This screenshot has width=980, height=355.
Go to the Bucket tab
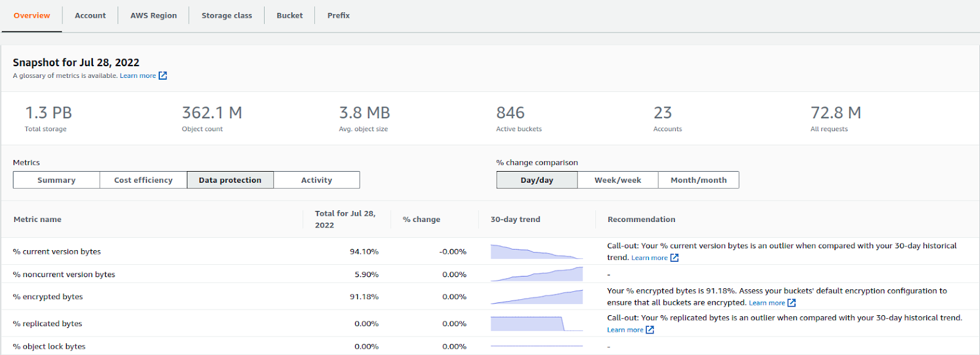(x=290, y=15)
